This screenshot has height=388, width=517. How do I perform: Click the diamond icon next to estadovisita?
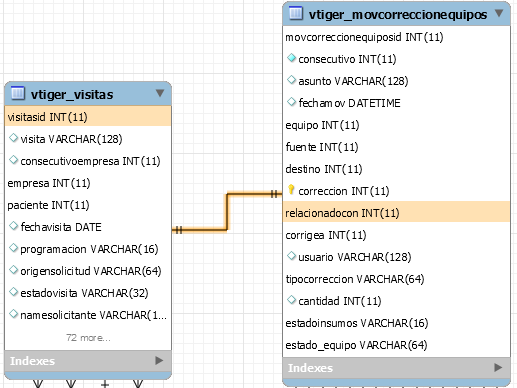point(13,292)
